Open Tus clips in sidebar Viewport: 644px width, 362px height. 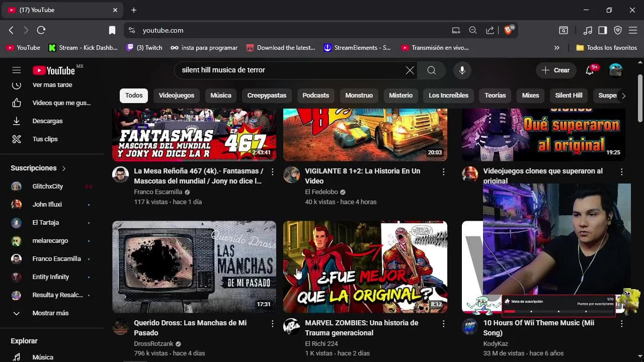pos(50,139)
